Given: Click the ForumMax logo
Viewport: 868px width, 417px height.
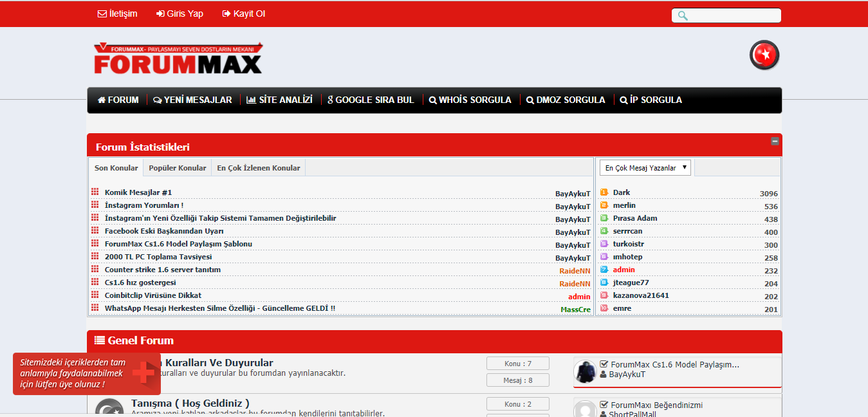Looking at the screenshot, I should click(178, 59).
